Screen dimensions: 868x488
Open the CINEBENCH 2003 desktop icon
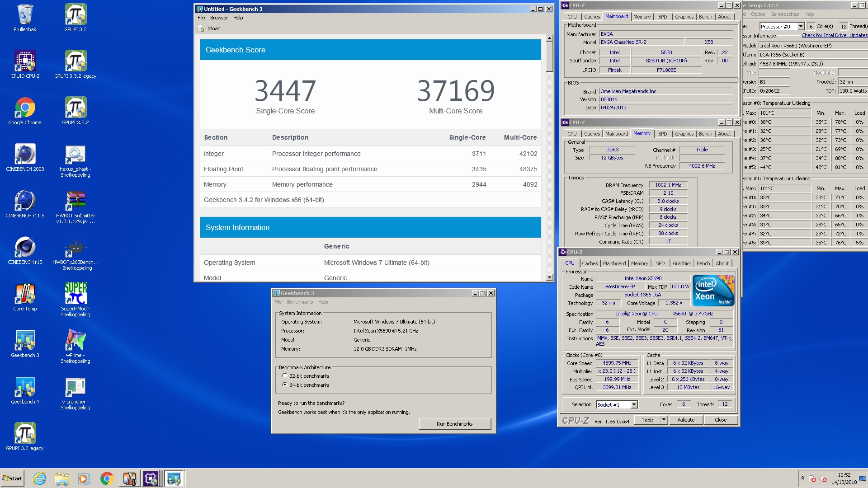[25, 158]
